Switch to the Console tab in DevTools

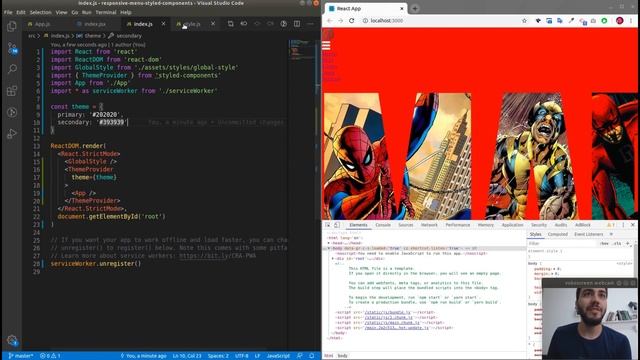(x=383, y=225)
